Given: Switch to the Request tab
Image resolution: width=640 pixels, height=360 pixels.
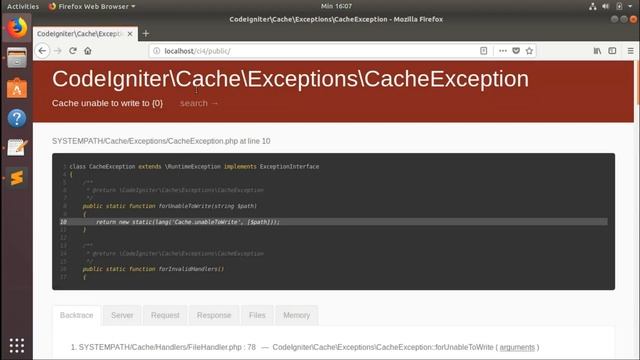Looking at the screenshot, I should click(x=165, y=315).
